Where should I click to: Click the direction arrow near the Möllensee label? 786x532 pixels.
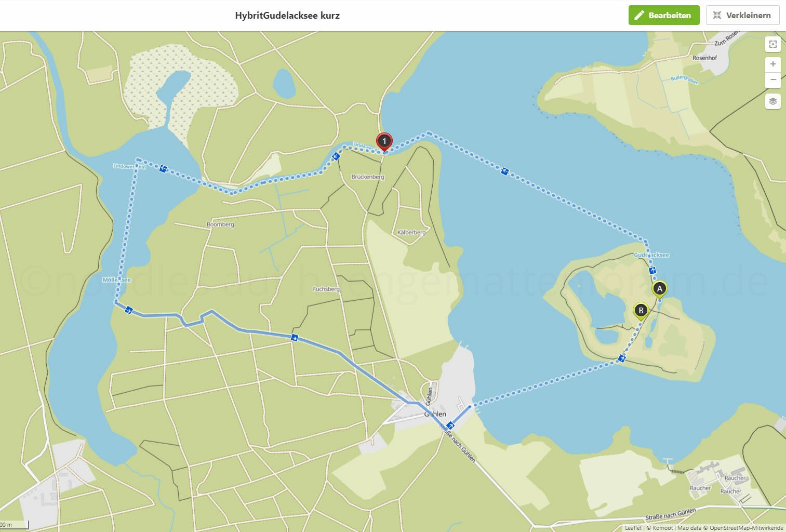click(129, 310)
